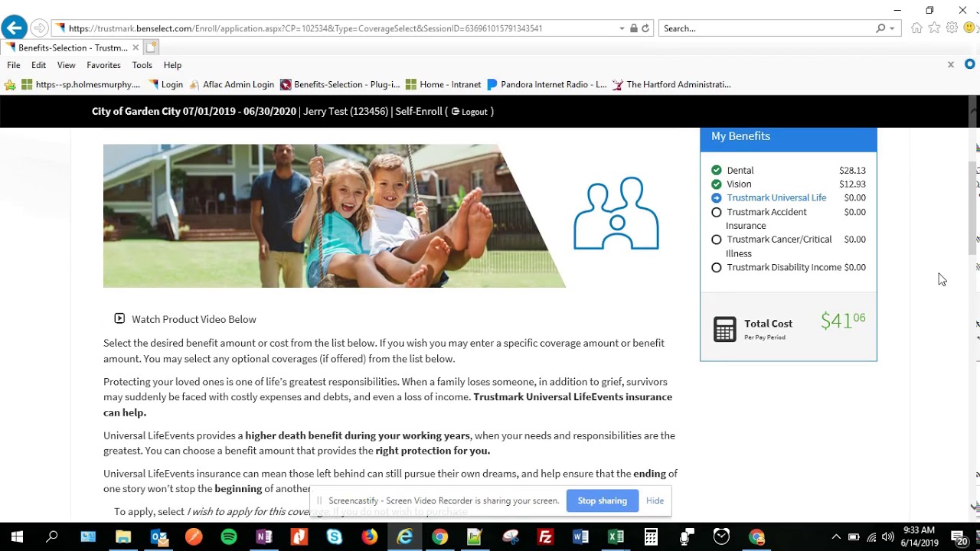Open Word from the taskbar
The width and height of the screenshot is (980, 551).
580,537
